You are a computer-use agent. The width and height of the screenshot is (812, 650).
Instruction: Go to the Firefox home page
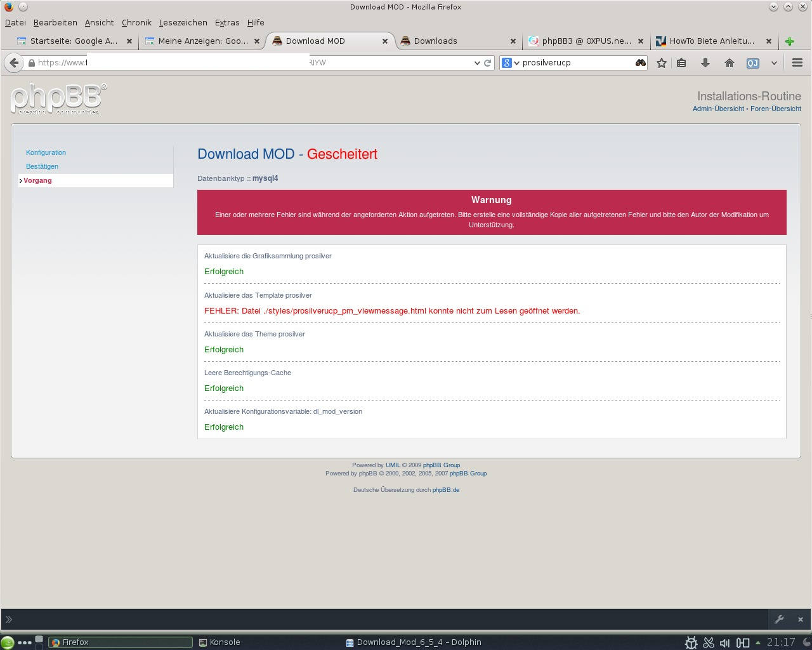tap(729, 63)
